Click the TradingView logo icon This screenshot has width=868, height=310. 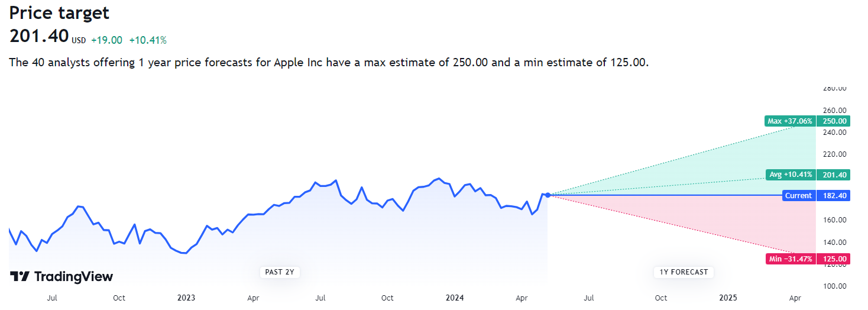pyautogui.click(x=20, y=277)
